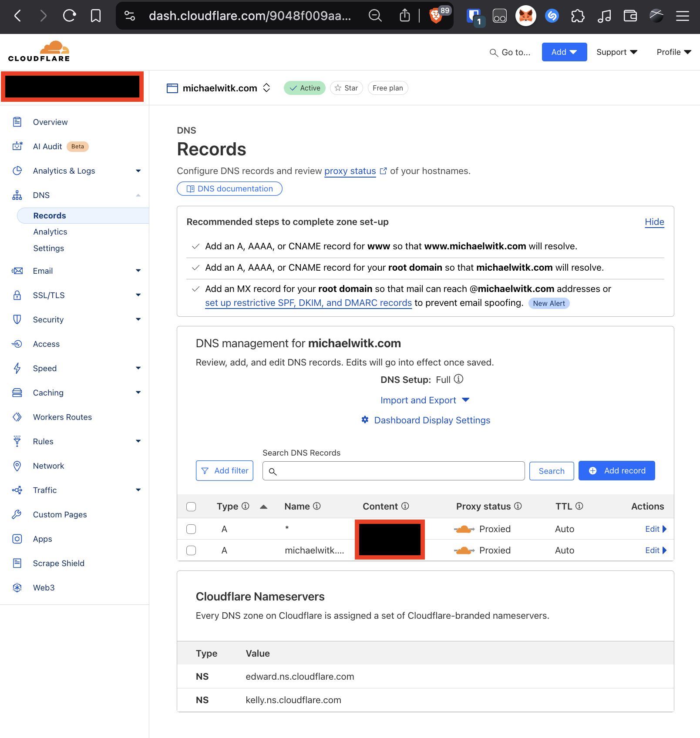Expand the Speed sidebar section
Screen dimensions: 700x738
click(x=138, y=369)
